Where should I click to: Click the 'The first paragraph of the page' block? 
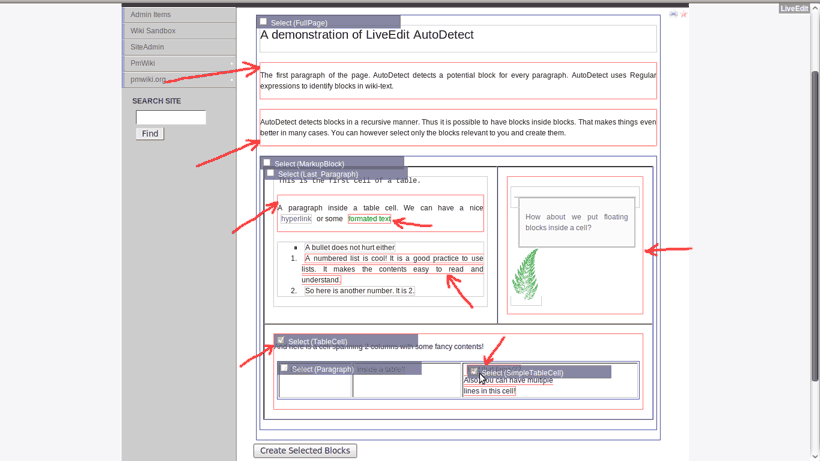(x=458, y=80)
